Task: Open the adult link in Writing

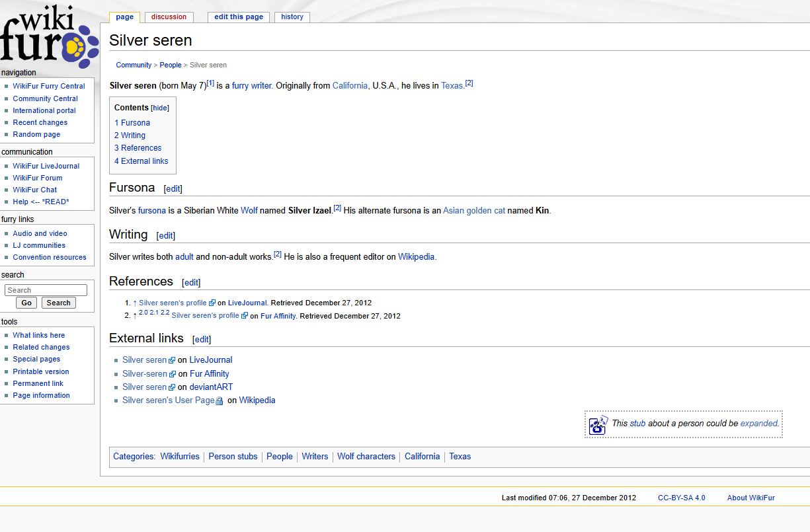Action: tap(184, 257)
